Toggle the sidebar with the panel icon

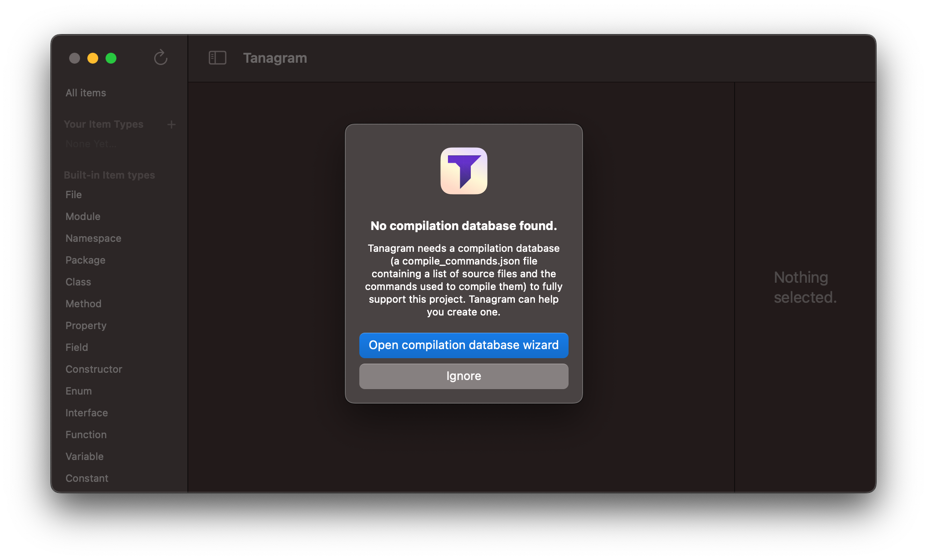217,58
